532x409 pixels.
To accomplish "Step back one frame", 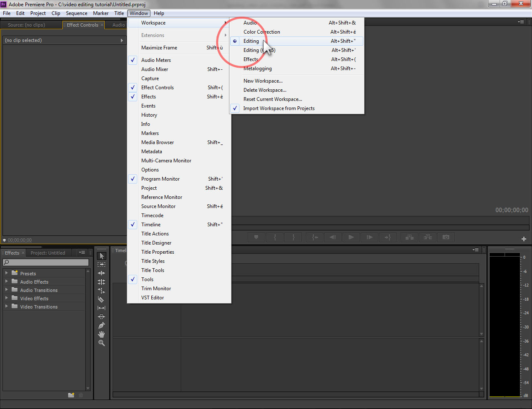I will (333, 237).
